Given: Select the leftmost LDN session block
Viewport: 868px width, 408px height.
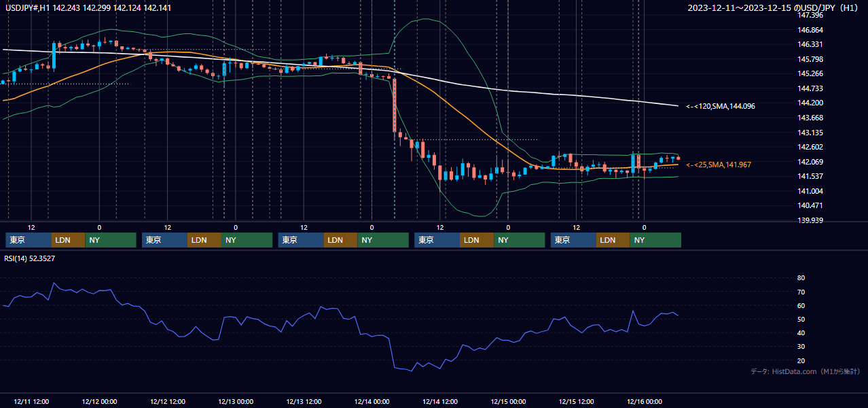Looking at the screenshot, I should [69, 240].
